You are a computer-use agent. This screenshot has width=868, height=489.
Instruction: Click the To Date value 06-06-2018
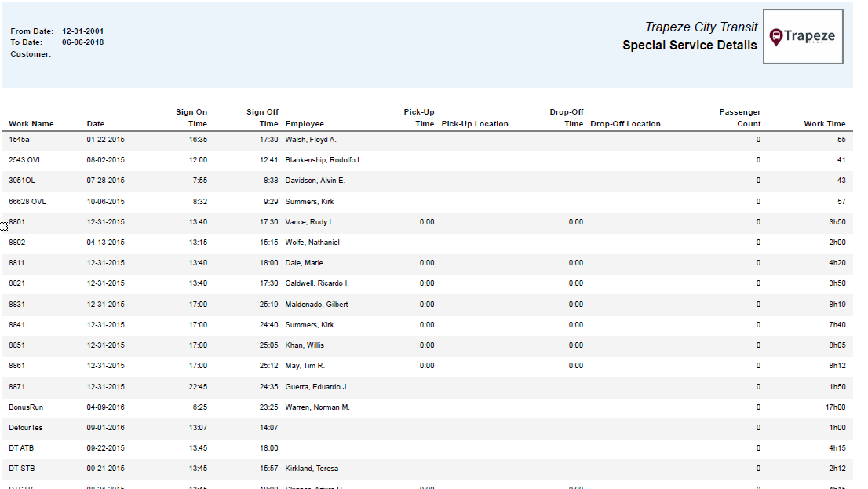point(83,42)
